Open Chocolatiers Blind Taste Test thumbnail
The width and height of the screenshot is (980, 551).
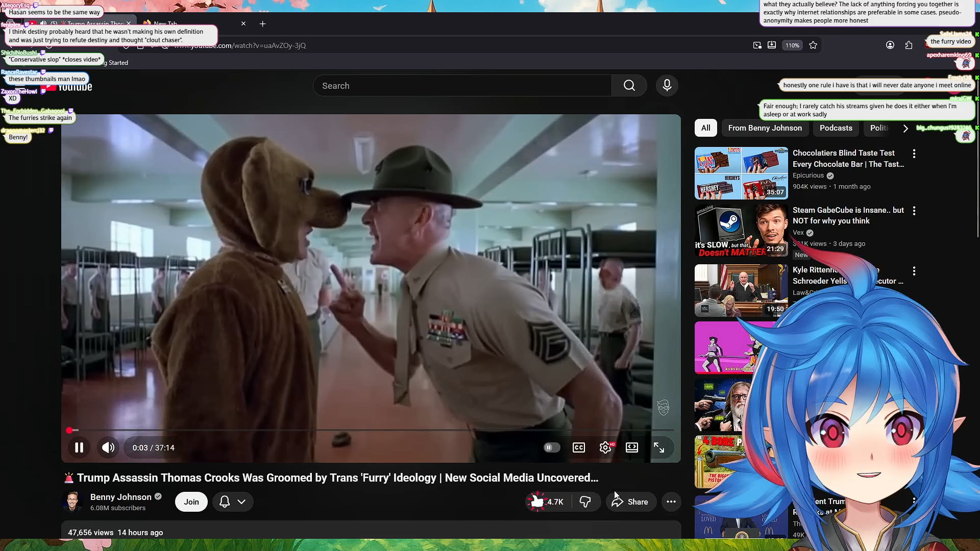(741, 173)
